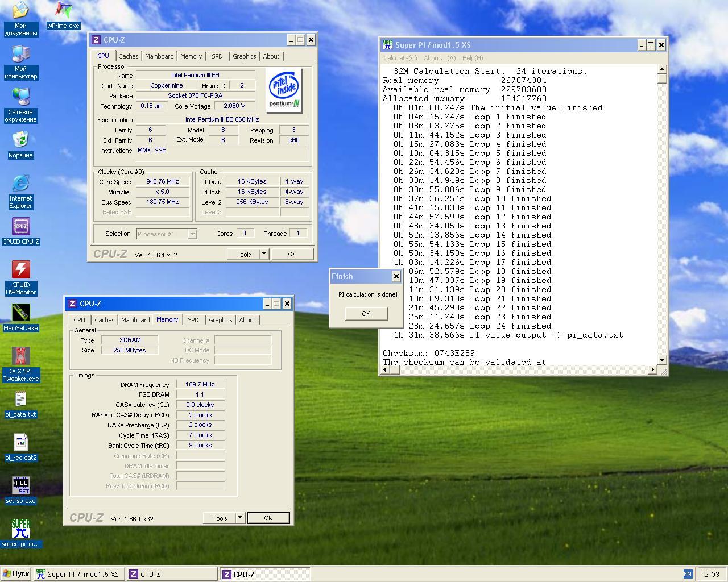This screenshot has height=582, width=728.
Task: Open the About...(A) menu in Super PI
Action: coord(439,58)
